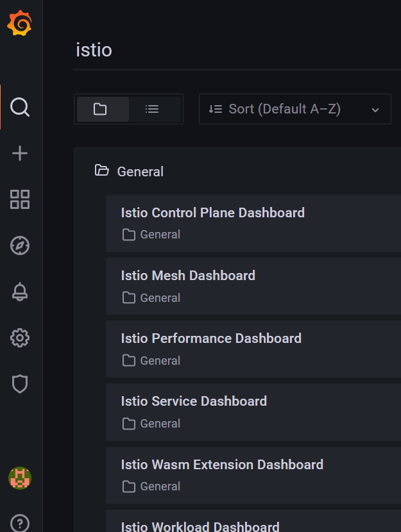
Task: Click the sort order icon in Sort dropdown
Action: [x=216, y=109]
